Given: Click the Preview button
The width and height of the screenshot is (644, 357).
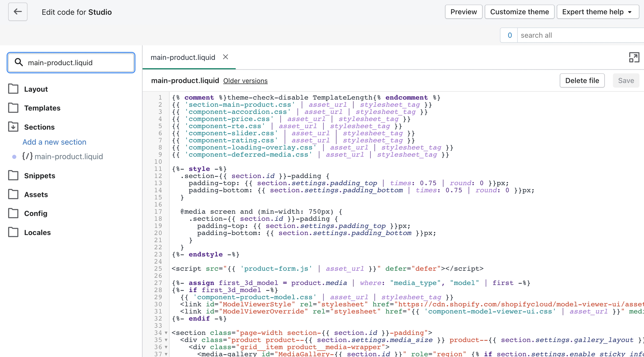Looking at the screenshot, I should point(463,12).
